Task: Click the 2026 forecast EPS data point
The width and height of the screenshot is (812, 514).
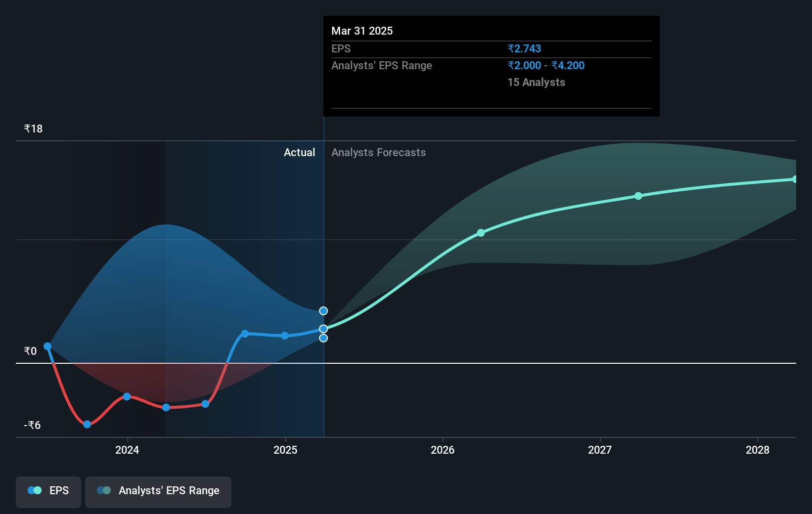Action: coord(481,233)
